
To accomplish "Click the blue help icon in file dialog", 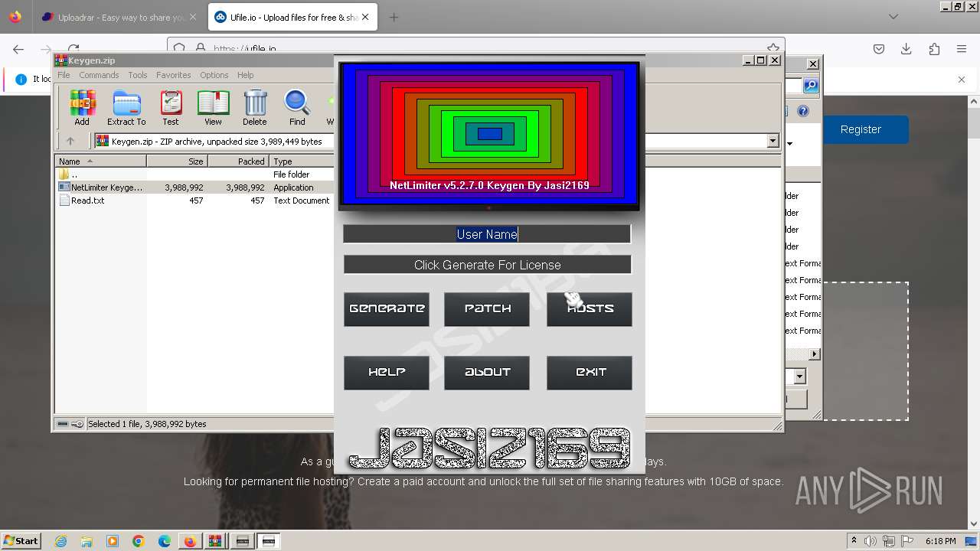I will [802, 111].
